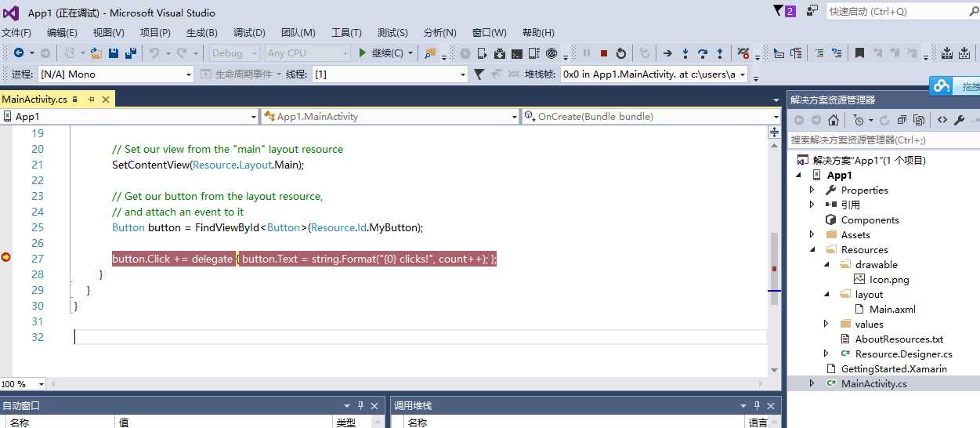Step Out with the blue up-arrow icon
The width and height of the screenshot is (980, 428).
coord(721,53)
